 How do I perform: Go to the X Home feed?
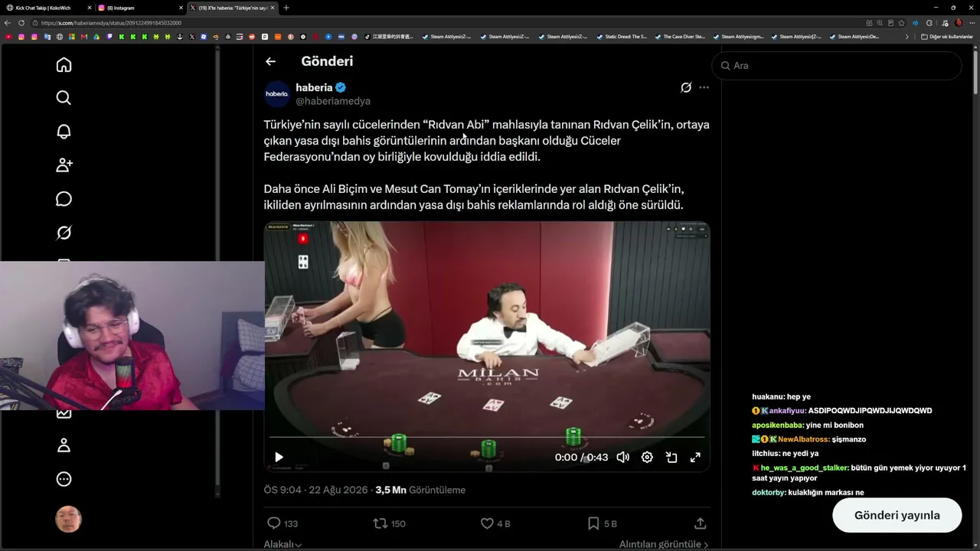[x=64, y=65]
